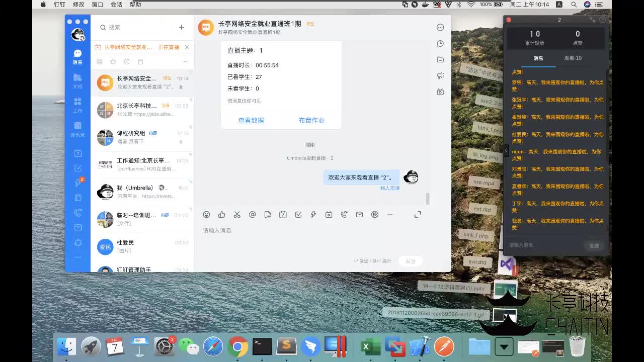Open the 会话 menu

pos(116,5)
